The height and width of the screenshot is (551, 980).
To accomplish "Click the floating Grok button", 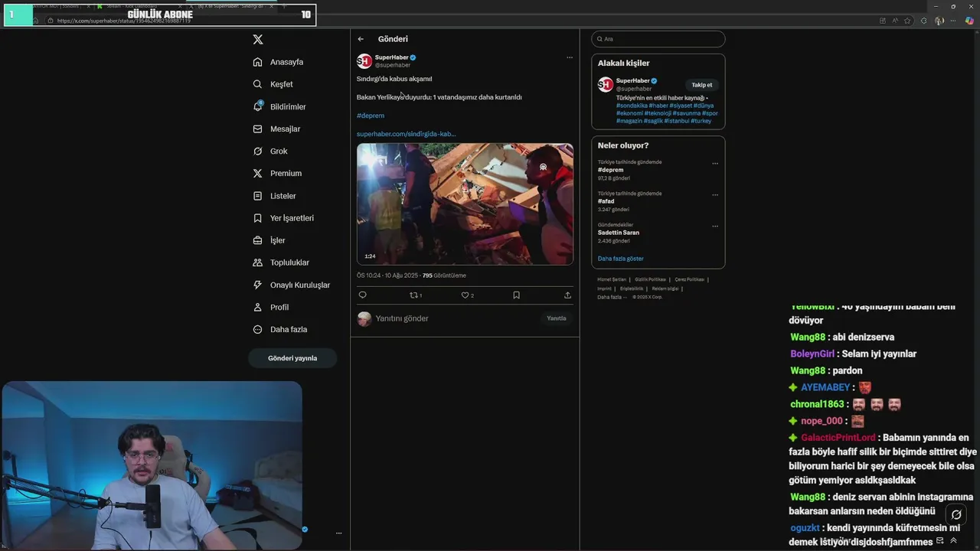I will (x=955, y=515).
